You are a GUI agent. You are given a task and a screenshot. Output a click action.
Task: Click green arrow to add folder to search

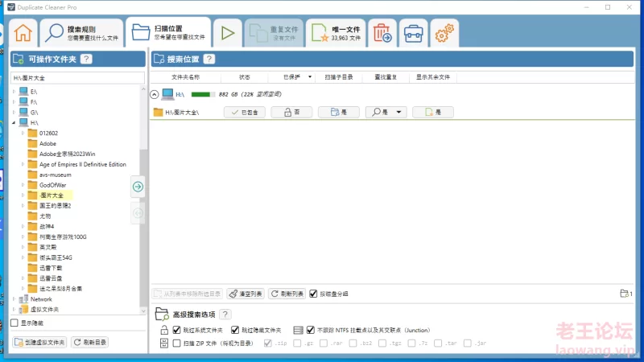138,187
